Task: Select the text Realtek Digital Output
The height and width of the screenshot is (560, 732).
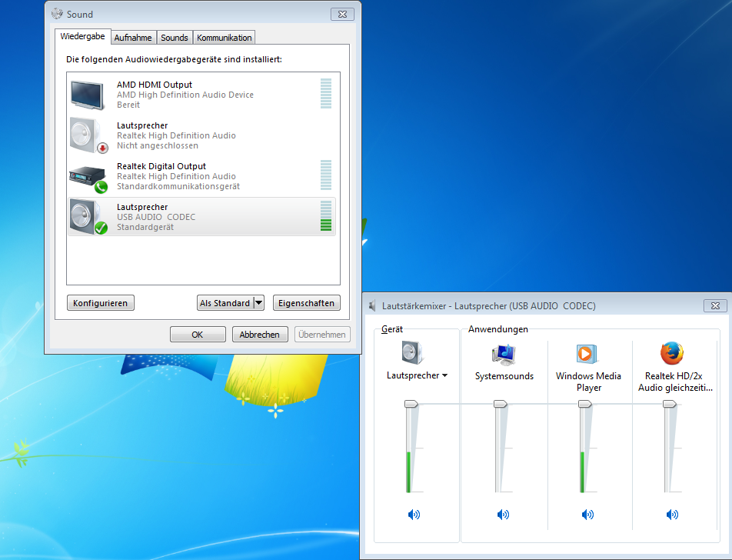Action: point(161,166)
